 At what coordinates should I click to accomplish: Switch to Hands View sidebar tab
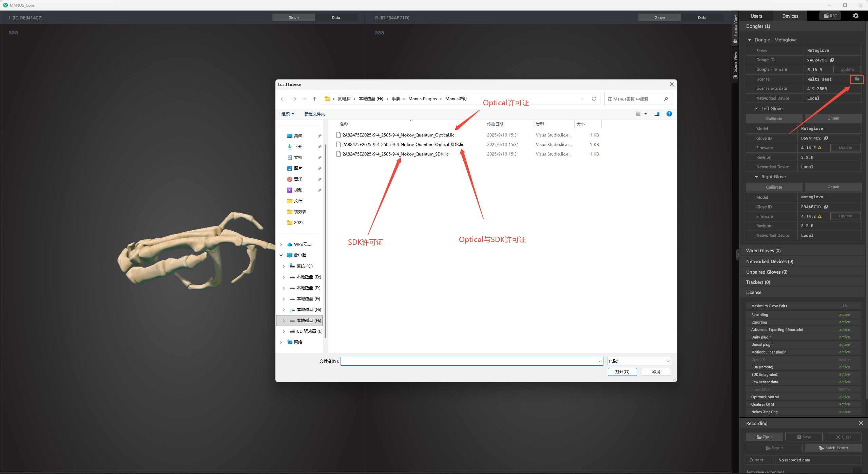[x=735, y=30]
